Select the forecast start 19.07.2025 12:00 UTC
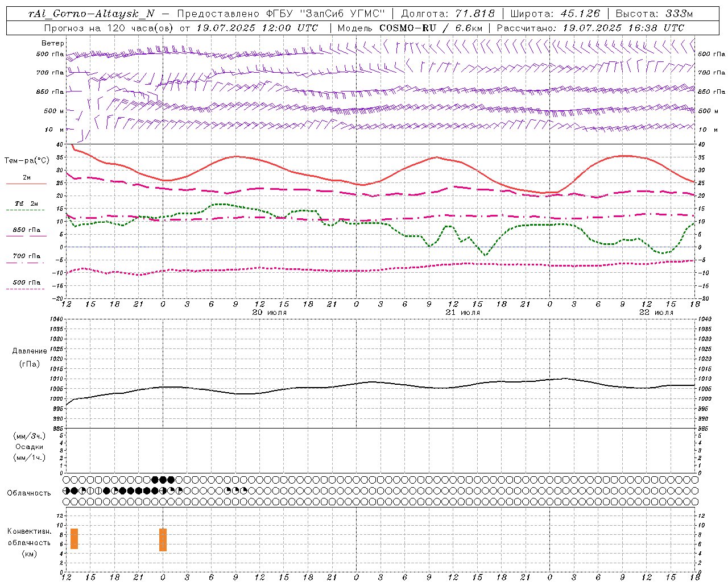This screenshot has height=582, width=728. [x=257, y=27]
